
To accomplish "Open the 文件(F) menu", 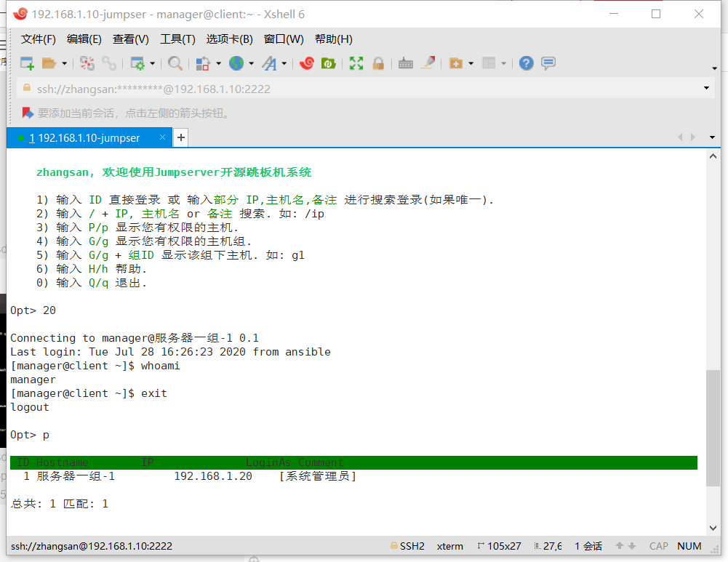I will pos(38,39).
